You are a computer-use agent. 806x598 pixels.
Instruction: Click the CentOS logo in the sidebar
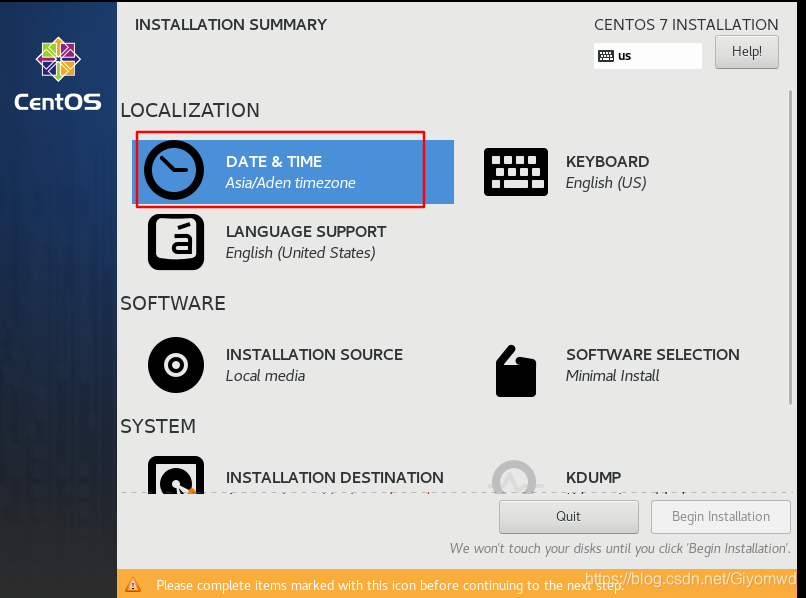tap(58, 74)
